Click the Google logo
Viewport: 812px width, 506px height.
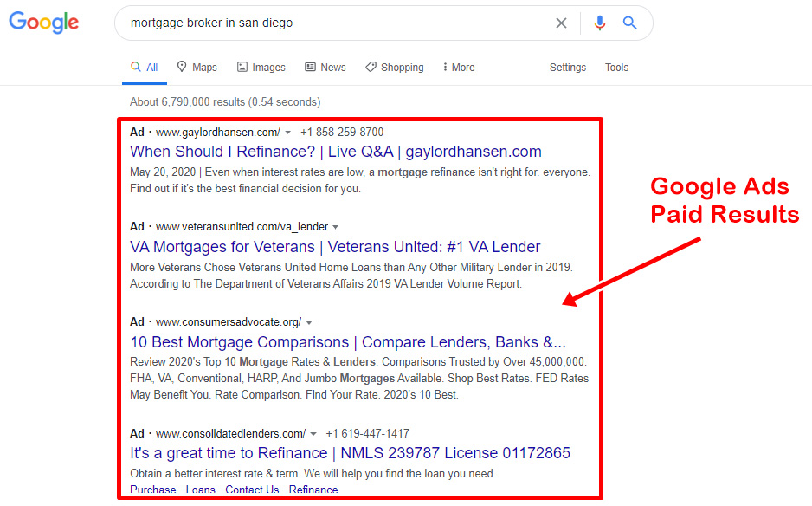point(44,23)
